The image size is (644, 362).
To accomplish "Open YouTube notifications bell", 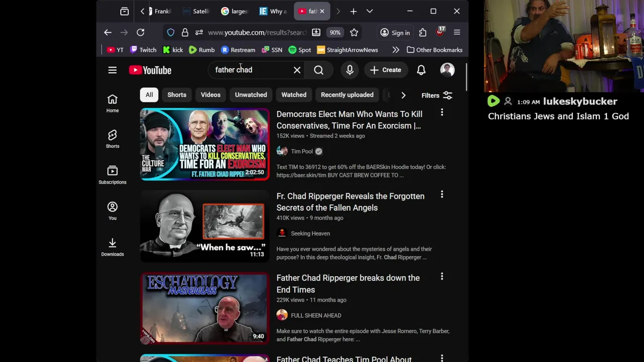I will click(421, 70).
